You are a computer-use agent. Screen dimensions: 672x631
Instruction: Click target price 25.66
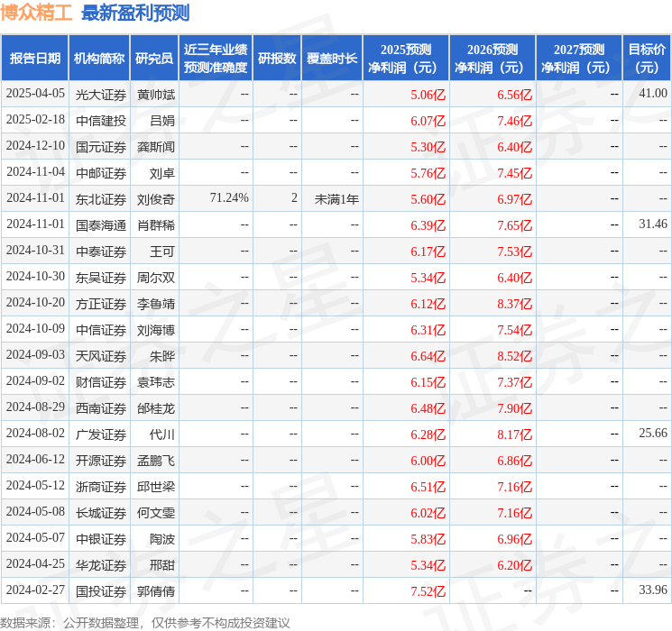click(x=653, y=433)
